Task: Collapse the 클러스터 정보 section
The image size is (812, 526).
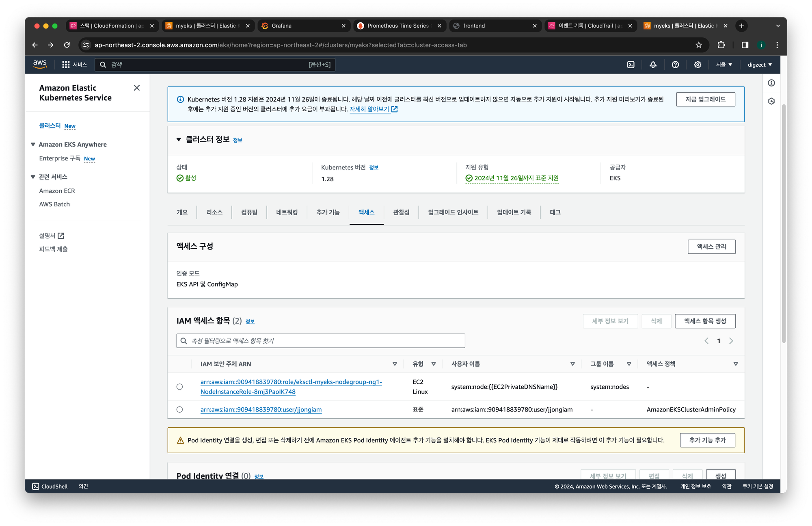Action: (179, 140)
